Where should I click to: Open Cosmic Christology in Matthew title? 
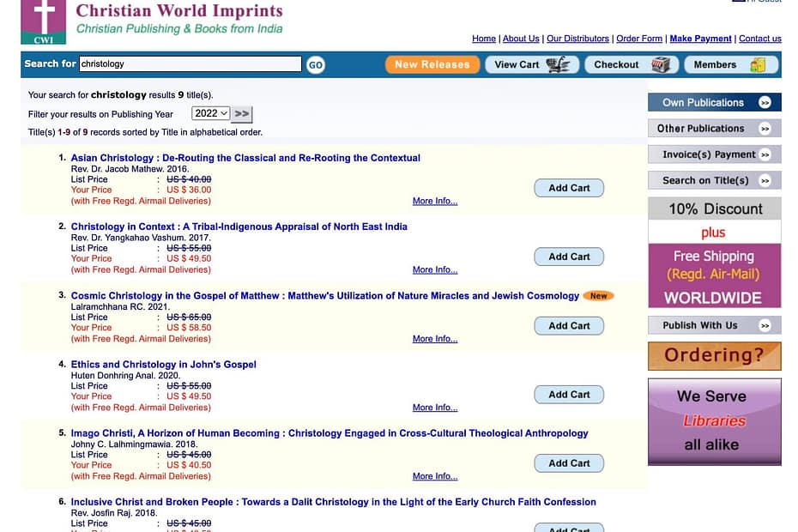[x=325, y=295]
